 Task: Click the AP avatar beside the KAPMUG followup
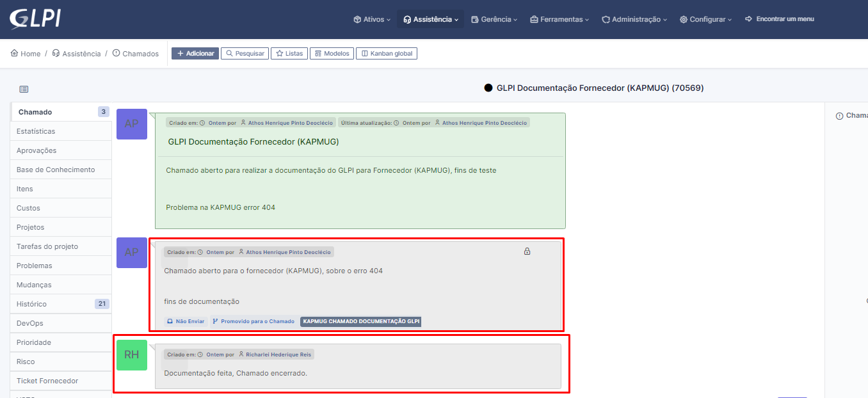[x=132, y=253]
